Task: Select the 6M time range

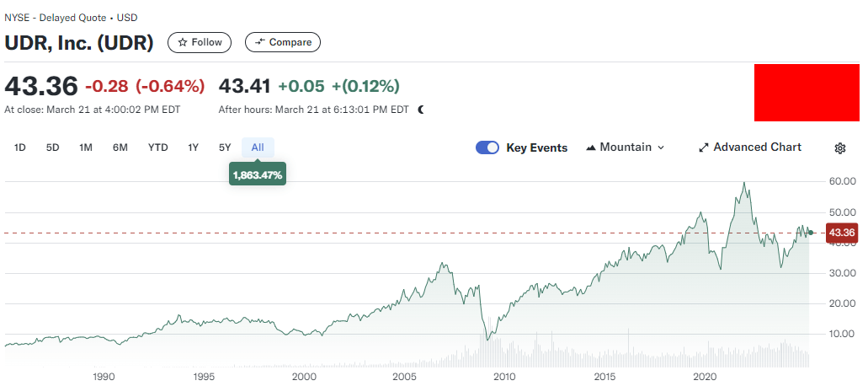Action: pos(120,147)
